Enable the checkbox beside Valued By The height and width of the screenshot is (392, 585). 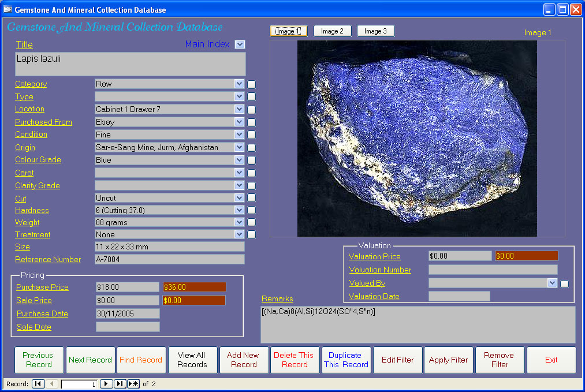[x=564, y=284]
